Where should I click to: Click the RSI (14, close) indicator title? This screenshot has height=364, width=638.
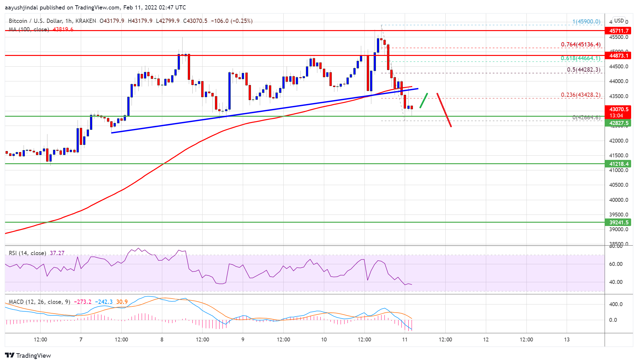coord(27,253)
